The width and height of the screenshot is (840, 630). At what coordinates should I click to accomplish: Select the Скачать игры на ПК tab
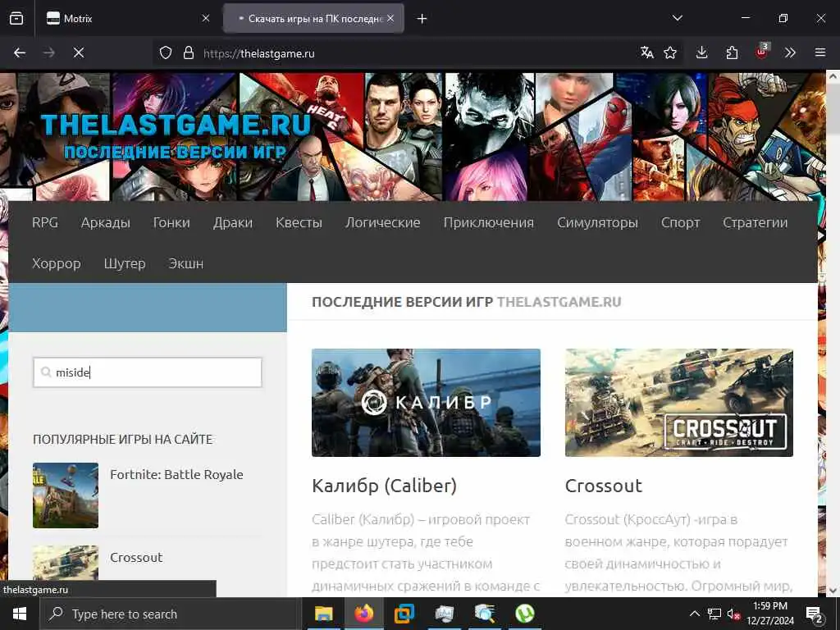tap(314, 18)
